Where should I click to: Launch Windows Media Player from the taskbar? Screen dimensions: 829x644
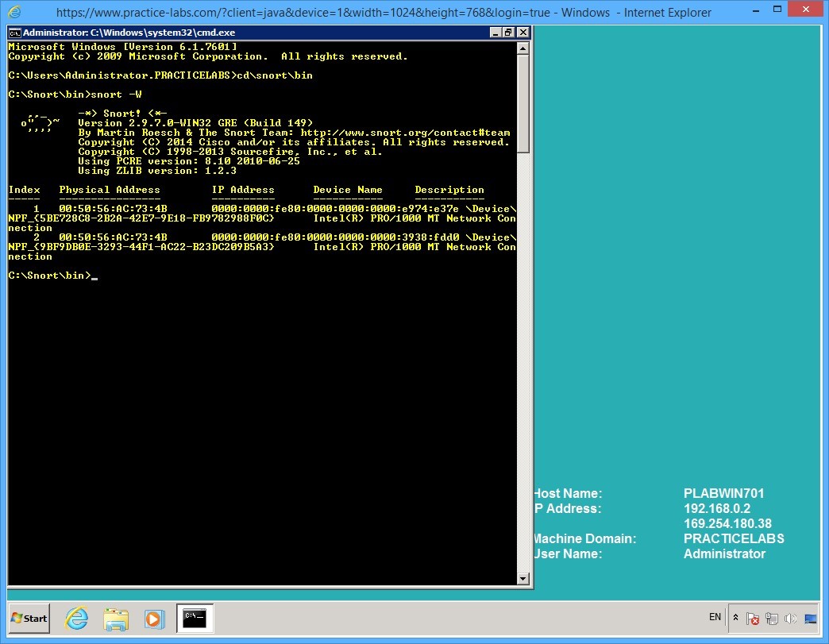coord(156,619)
